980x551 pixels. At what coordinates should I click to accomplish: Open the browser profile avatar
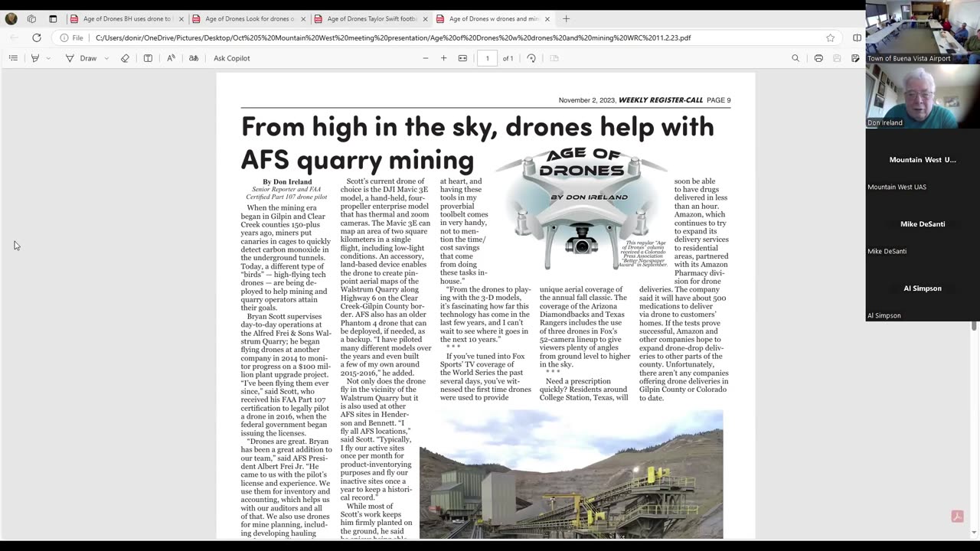click(11, 19)
